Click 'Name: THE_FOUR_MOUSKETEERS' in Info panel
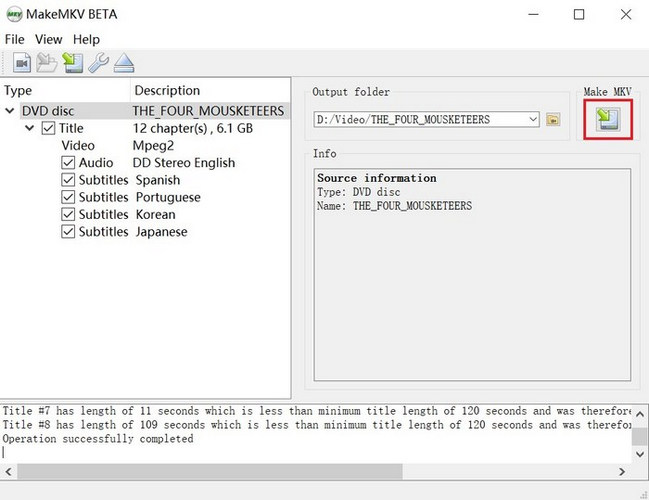The height and width of the screenshot is (500, 649). click(394, 206)
